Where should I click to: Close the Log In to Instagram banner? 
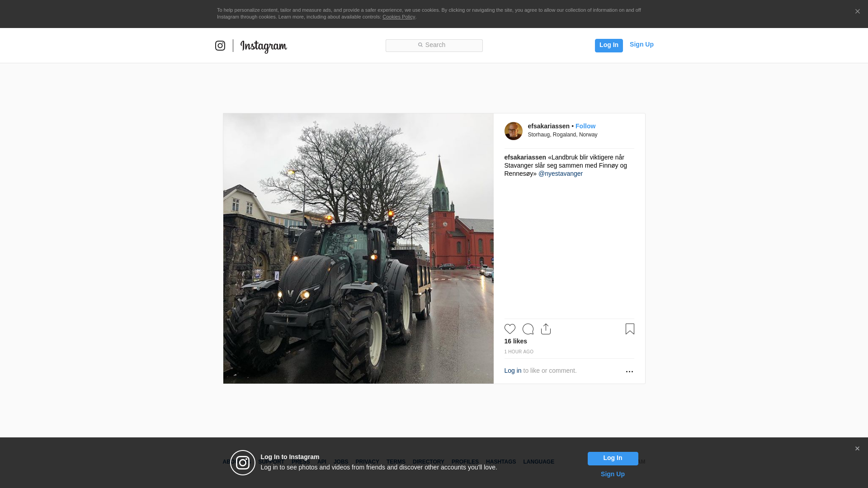click(x=857, y=449)
